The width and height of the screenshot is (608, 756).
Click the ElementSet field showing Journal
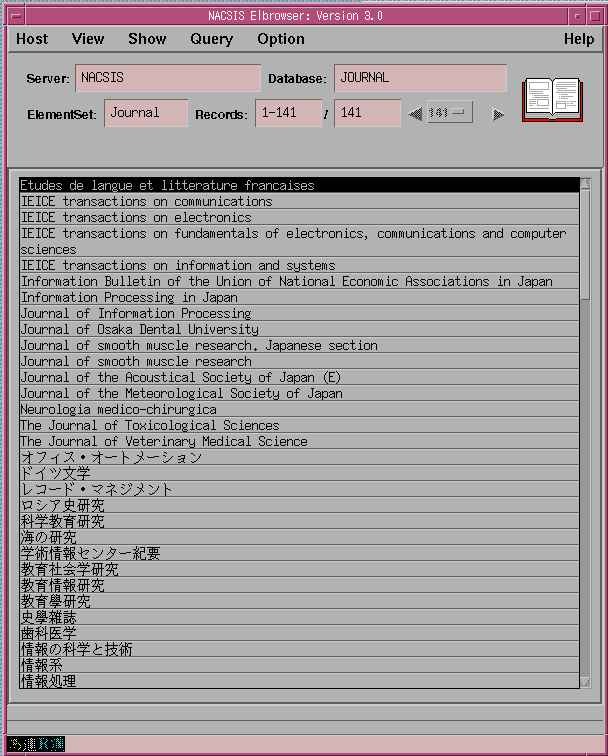coord(146,113)
